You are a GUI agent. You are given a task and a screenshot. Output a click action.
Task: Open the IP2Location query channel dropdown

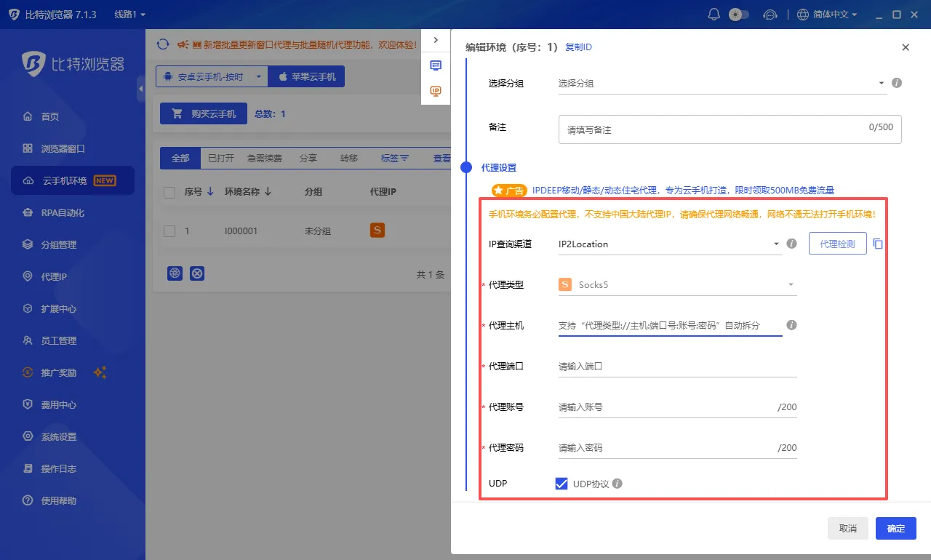point(670,244)
